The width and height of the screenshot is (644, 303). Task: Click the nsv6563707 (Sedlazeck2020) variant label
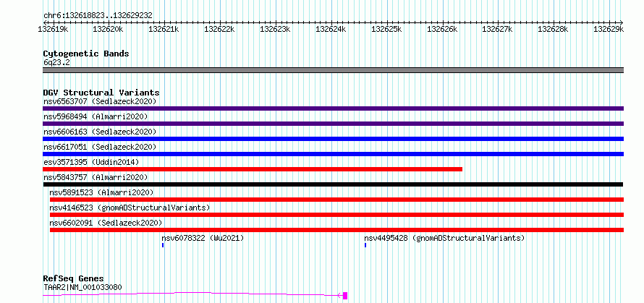[100, 101]
